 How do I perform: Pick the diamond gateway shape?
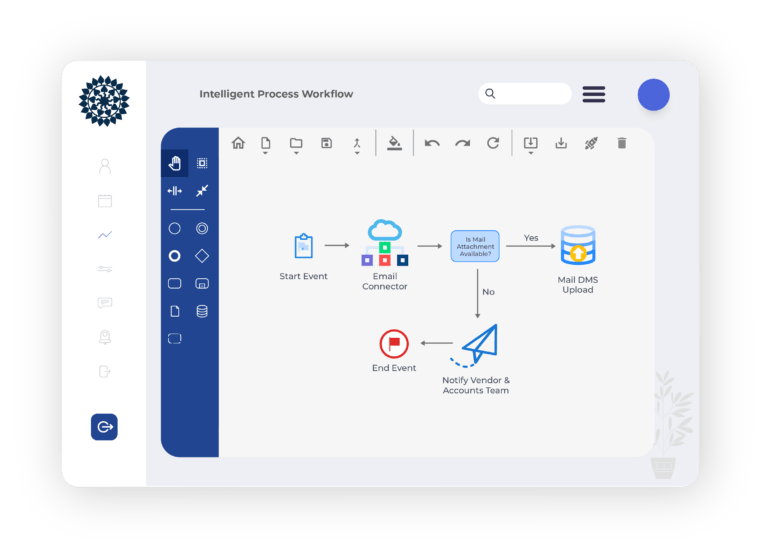[x=202, y=256]
